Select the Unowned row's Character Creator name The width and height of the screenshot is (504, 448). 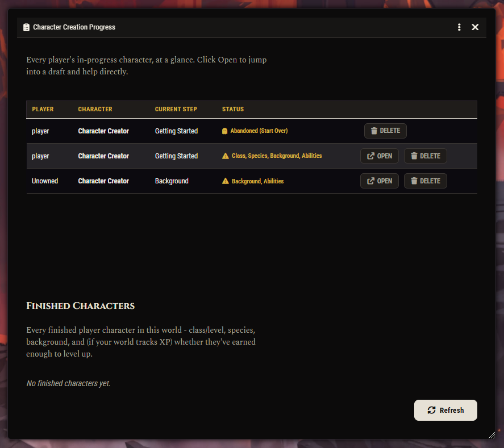pos(103,181)
